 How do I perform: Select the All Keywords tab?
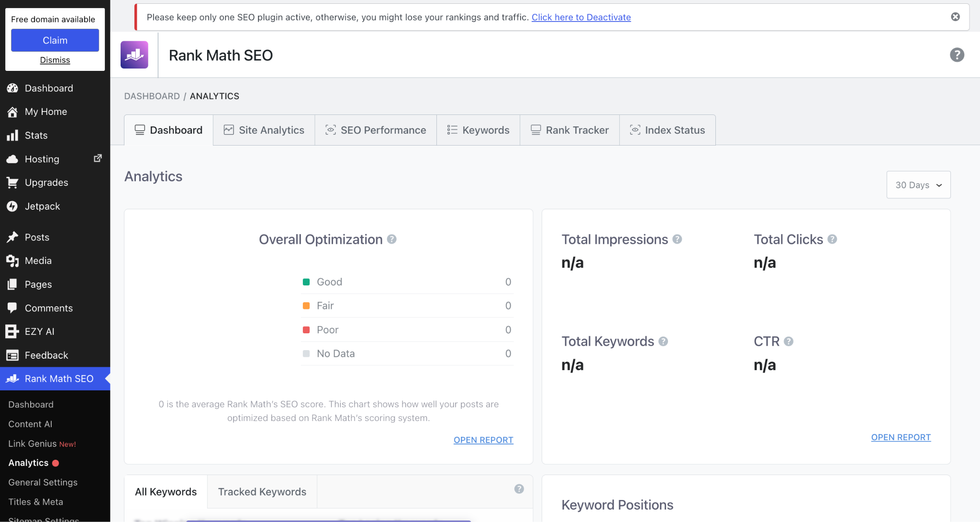point(166,492)
